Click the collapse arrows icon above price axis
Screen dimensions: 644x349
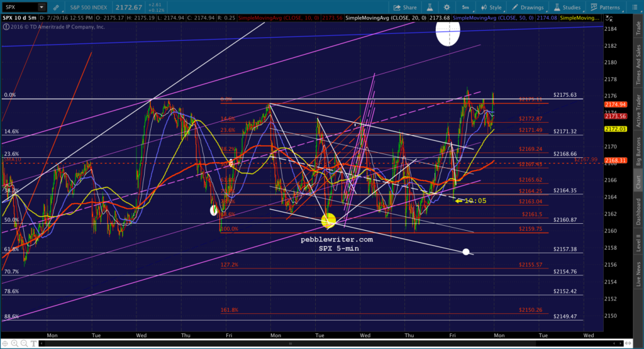609,18
